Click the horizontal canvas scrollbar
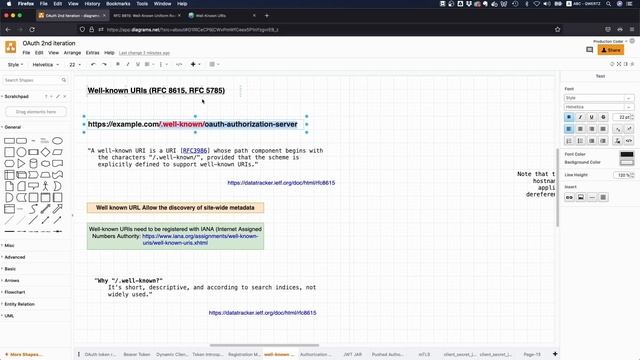Viewport: 640px width, 360px height. (x=264, y=345)
